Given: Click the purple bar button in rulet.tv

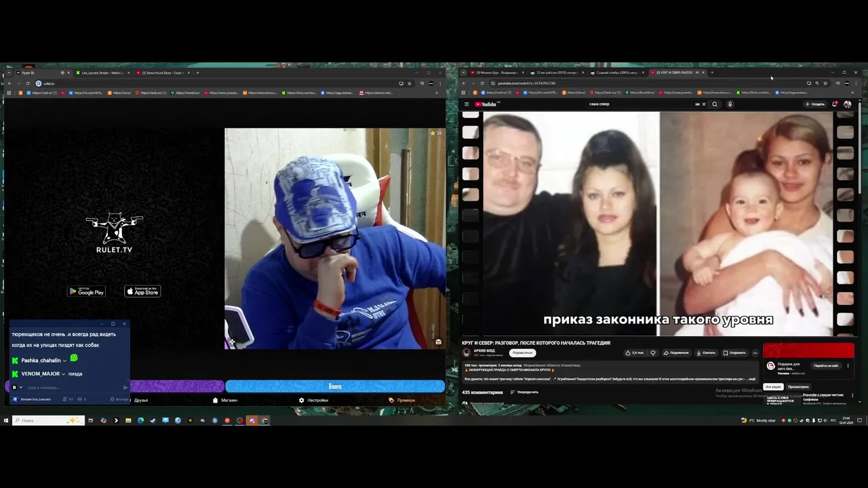Looking at the screenshot, I should click(177, 386).
